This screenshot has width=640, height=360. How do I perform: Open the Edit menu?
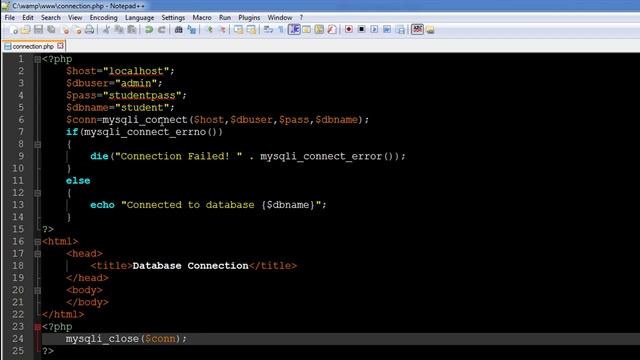28,18
